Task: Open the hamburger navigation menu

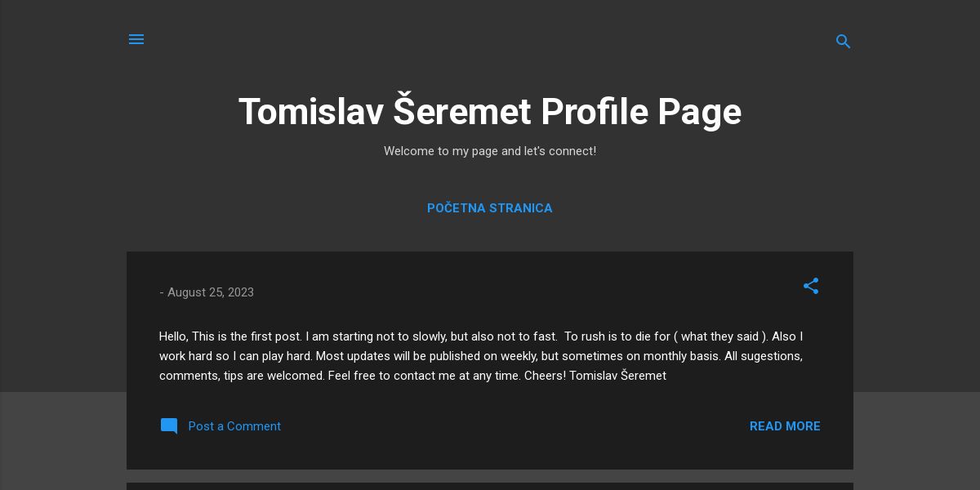Action: [136, 39]
